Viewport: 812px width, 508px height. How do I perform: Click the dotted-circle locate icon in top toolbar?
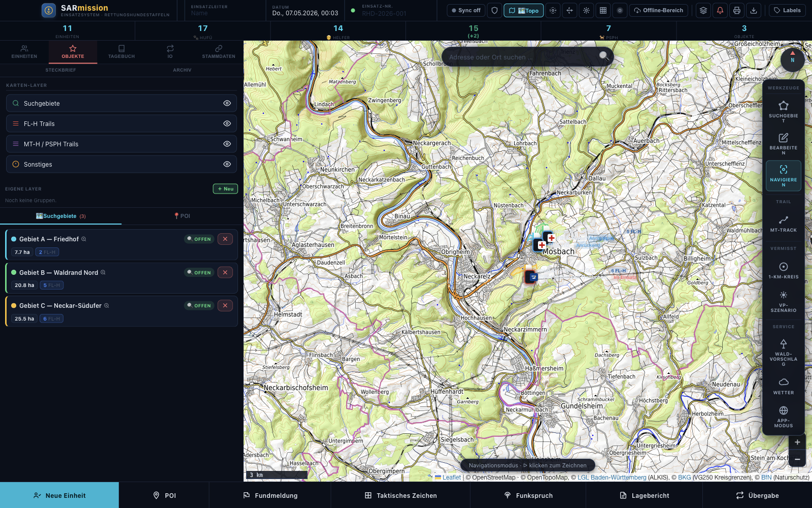point(553,10)
